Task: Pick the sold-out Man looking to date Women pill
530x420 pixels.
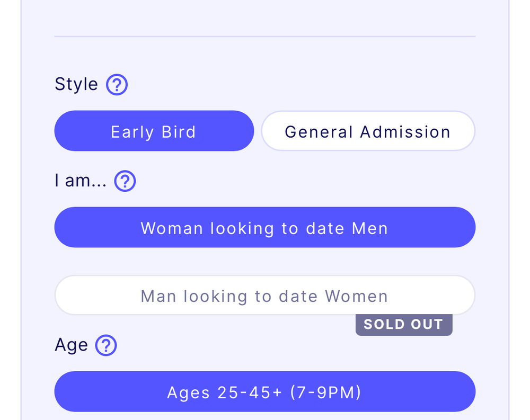Action: point(265,296)
